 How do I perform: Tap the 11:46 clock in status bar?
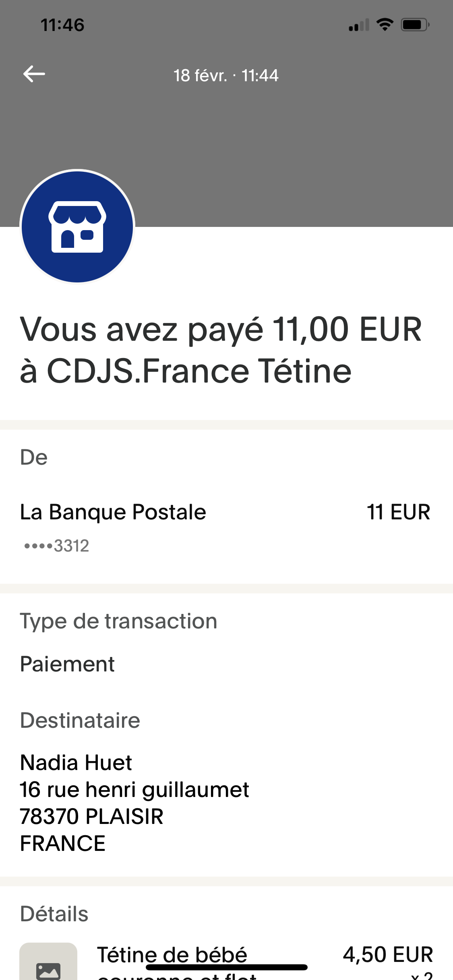click(x=62, y=25)
